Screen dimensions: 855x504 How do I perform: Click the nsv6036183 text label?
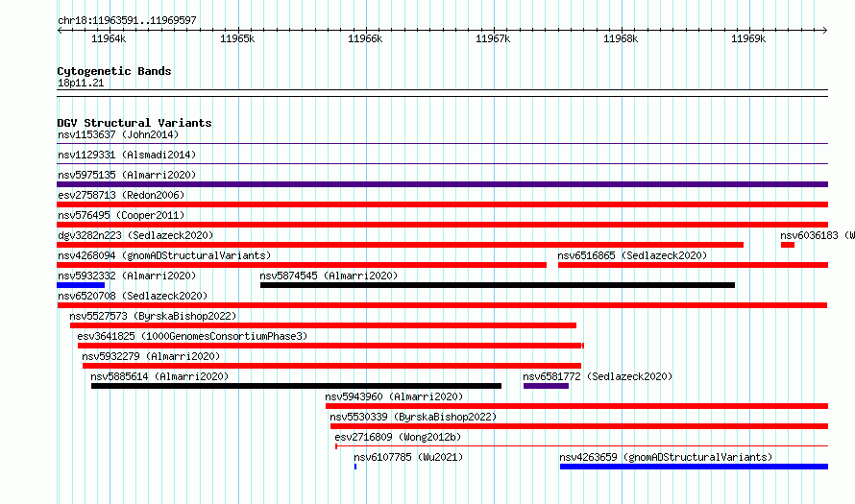click(818, 235)
